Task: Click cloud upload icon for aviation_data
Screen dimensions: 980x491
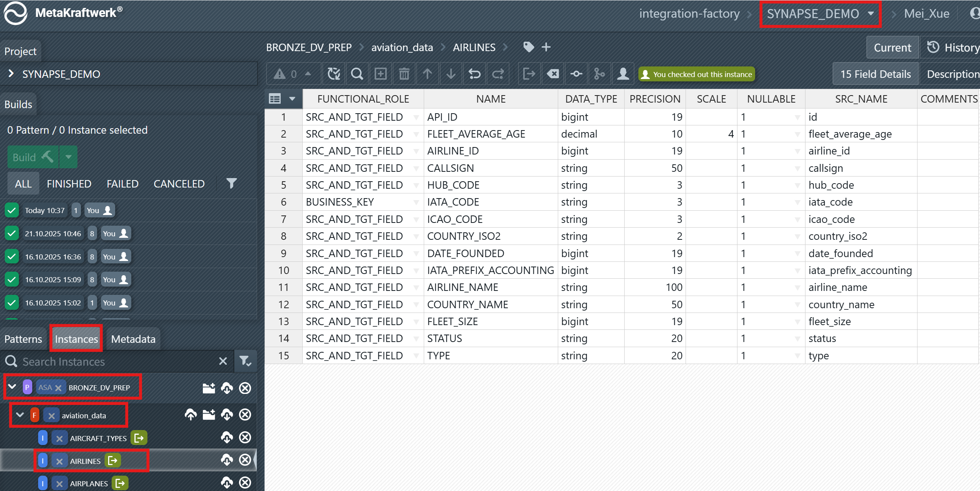Action: point(191,415)
